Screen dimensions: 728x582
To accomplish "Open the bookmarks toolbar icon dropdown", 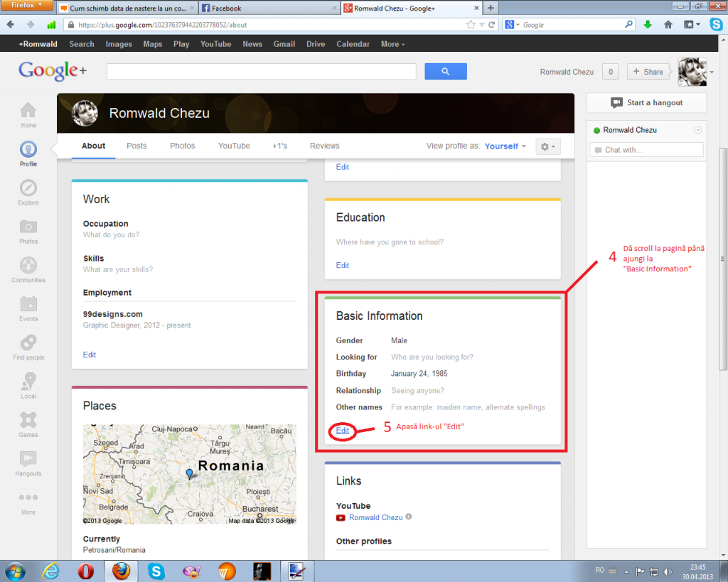I will [692, 25].
